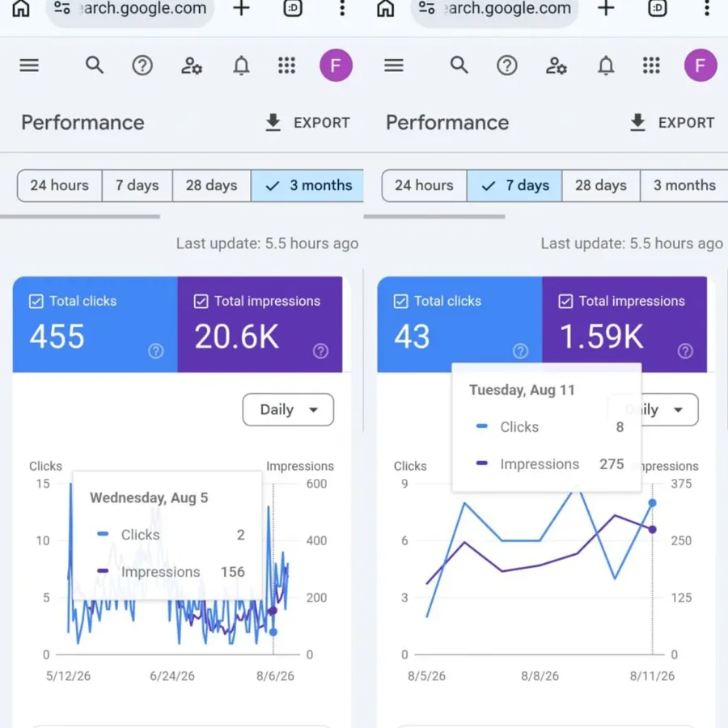Image resolution: width=728 pixels, height=728 pixels.
Task: Open help icon in right Search Console header
Action: pos(507,66)
